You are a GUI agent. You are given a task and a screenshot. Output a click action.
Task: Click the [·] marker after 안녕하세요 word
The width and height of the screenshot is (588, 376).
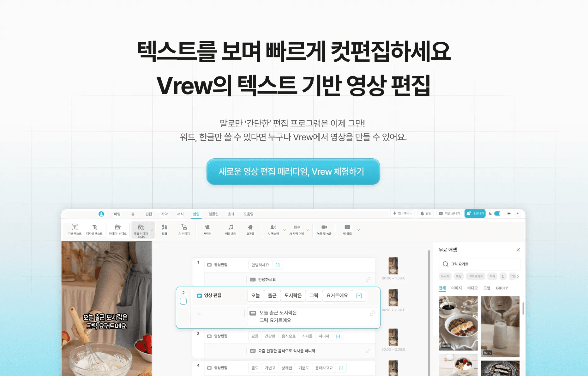tap(278, 265)
